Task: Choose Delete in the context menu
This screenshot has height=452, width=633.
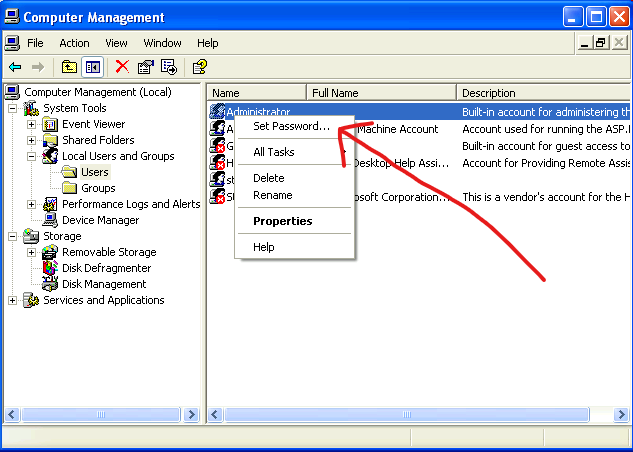Action: pyautogui.click(x=295, y=178)
